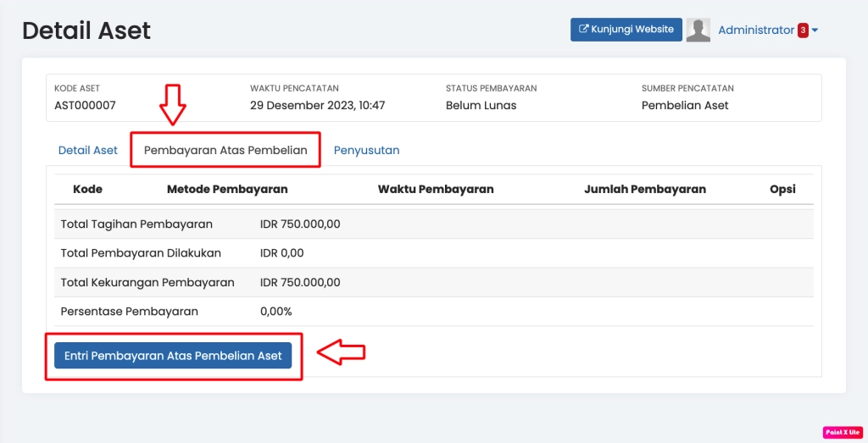Click the Jumlah Pembayaran column header
The width and height of the screenshot is (868, 443).
(645, 189)
